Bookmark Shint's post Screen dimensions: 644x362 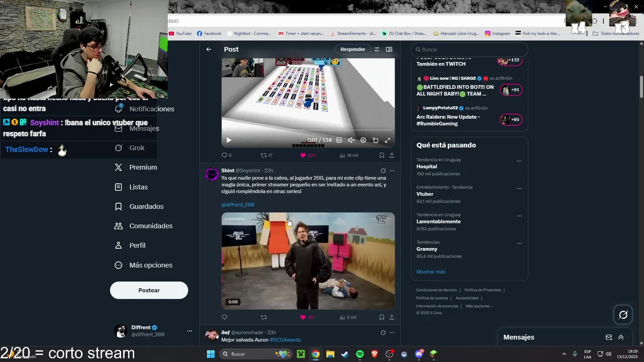[x=382, y=317]
